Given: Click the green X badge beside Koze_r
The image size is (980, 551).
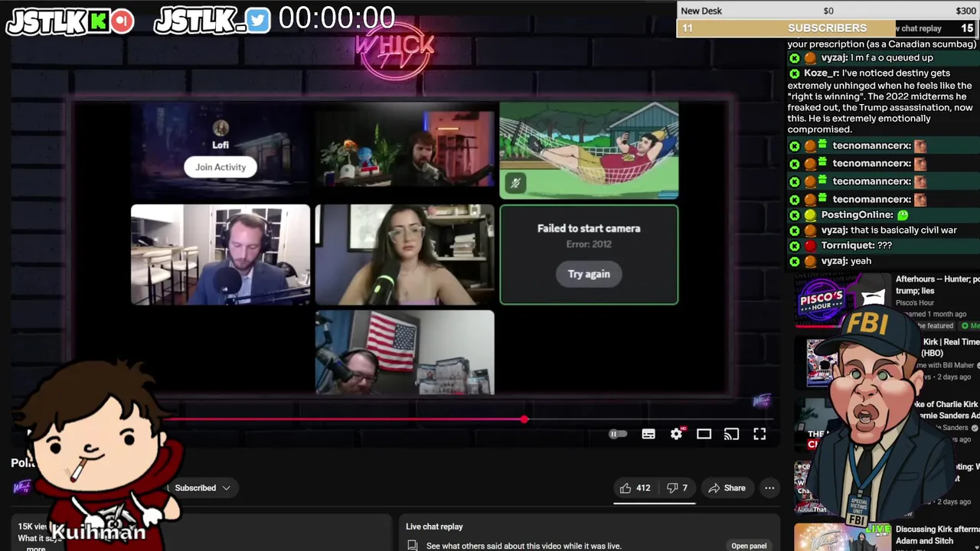Looking at the screenshot, I should 794,73.
